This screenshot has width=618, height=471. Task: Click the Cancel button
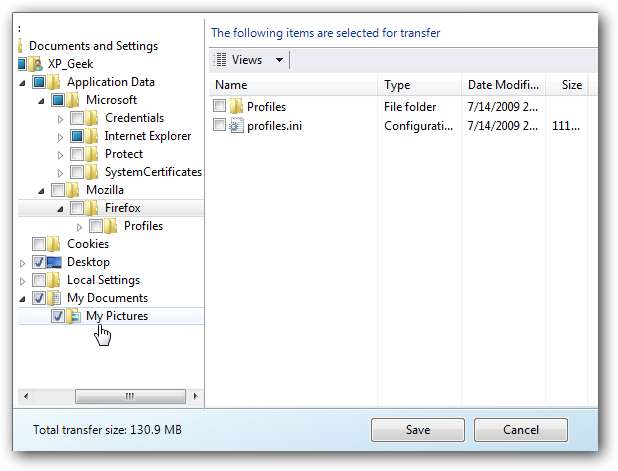click(521, 430)
